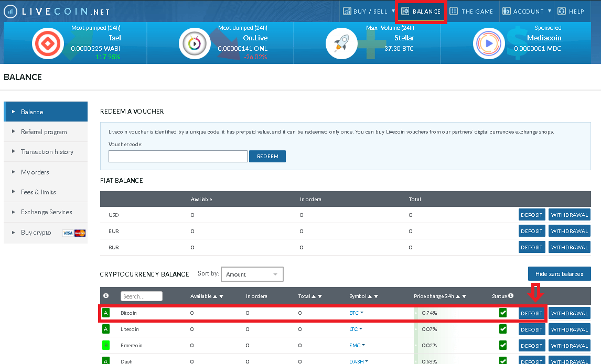The image size is (601, 364).
Task: Click the Voucher code input field
Action: point(178,156)
